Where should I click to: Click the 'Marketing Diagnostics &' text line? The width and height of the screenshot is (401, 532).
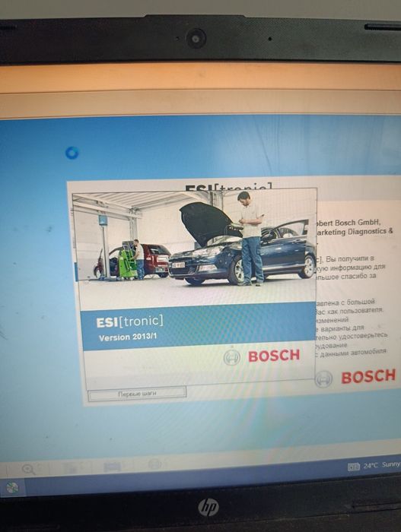353,232
